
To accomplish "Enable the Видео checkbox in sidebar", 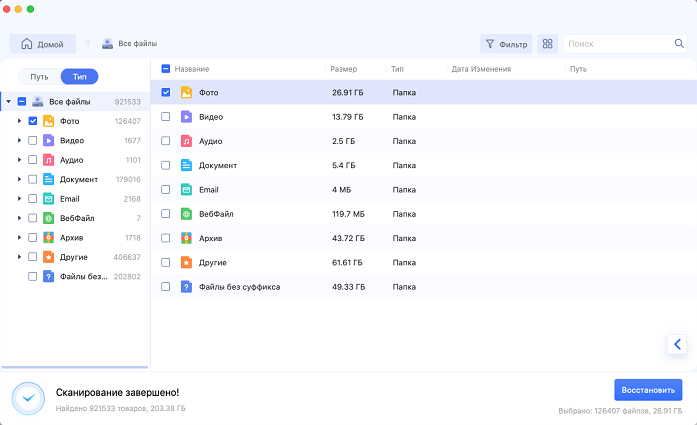I will (x=33, y=141).
